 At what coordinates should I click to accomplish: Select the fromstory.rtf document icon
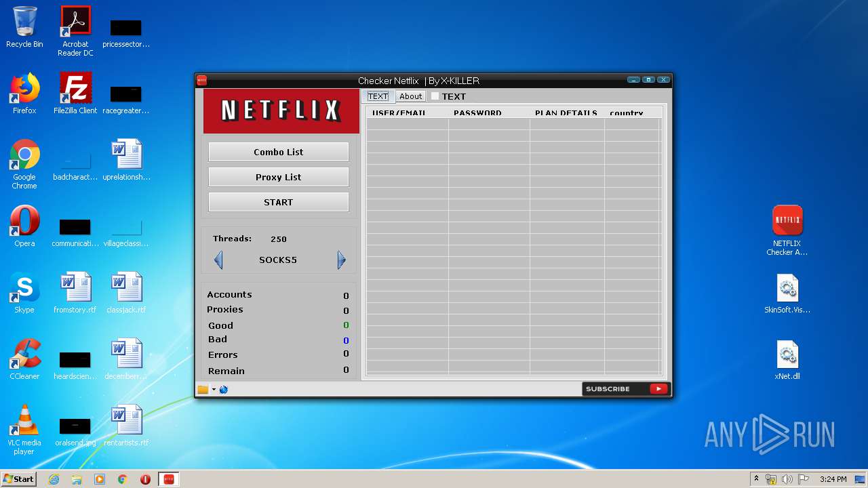point(75,293)
